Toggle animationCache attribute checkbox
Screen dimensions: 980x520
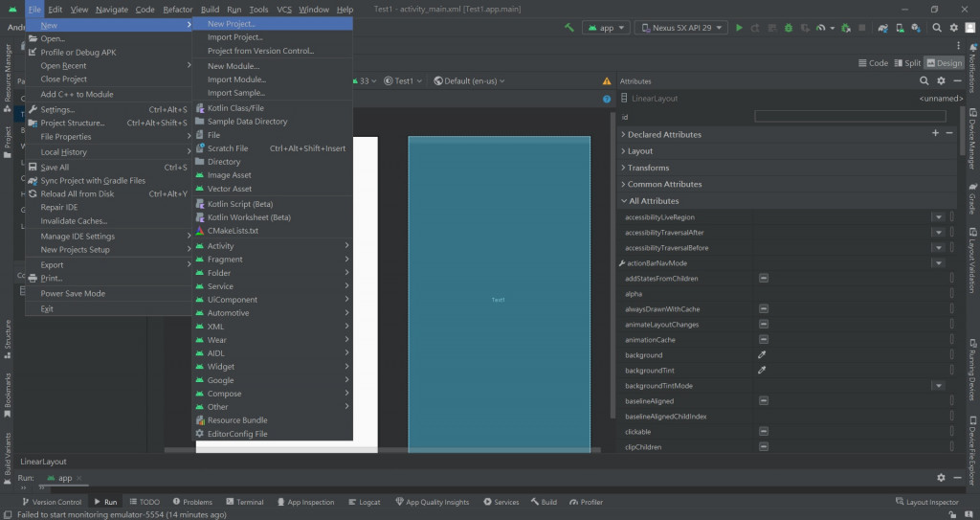click(763, 340)
